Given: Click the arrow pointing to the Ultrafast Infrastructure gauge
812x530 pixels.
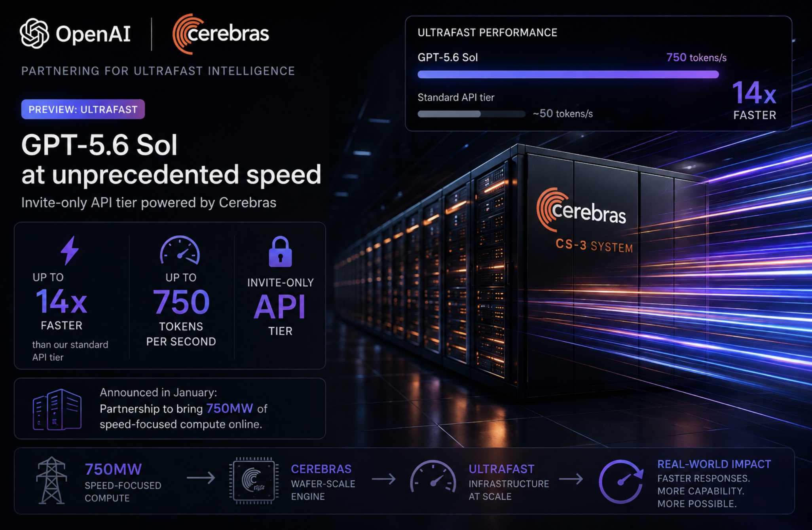Looking at the screenshot, I should [383, 479].
